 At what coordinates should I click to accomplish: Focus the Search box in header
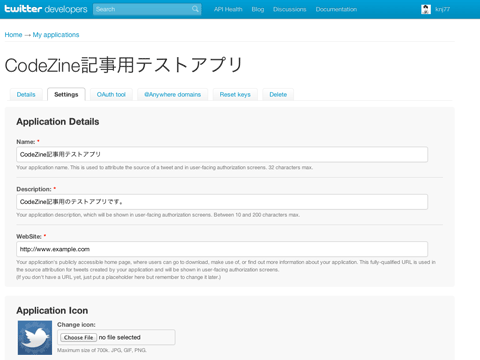[x=147, y=9]
